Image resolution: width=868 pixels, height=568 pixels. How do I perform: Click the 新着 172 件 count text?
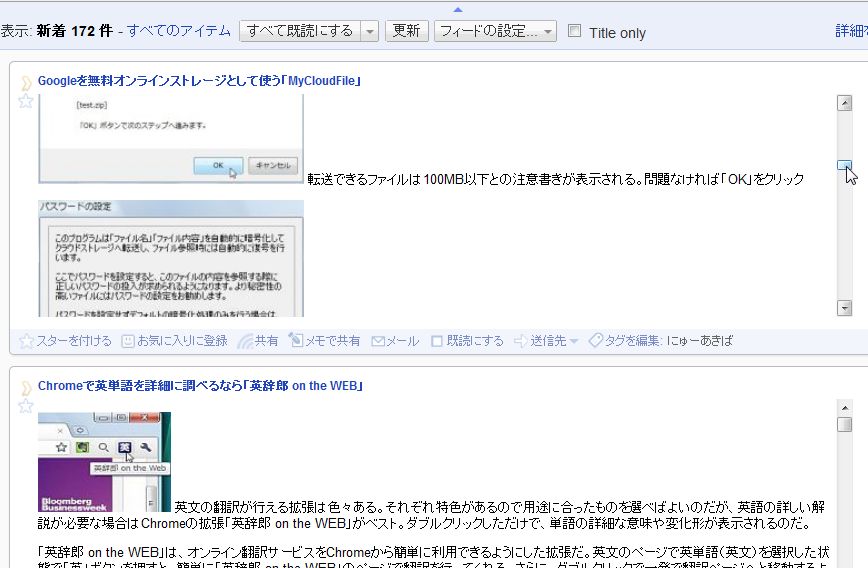75,31
